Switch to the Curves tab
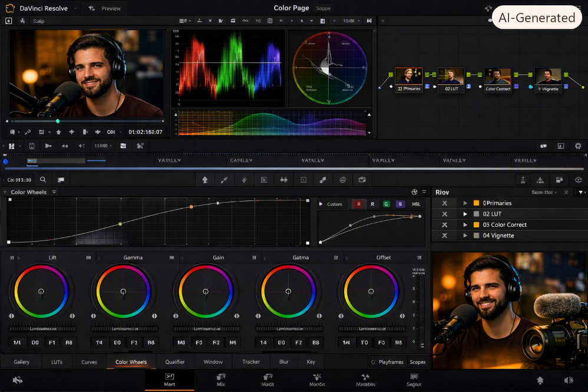Screen dimensions: 588x392 (89, 362)
